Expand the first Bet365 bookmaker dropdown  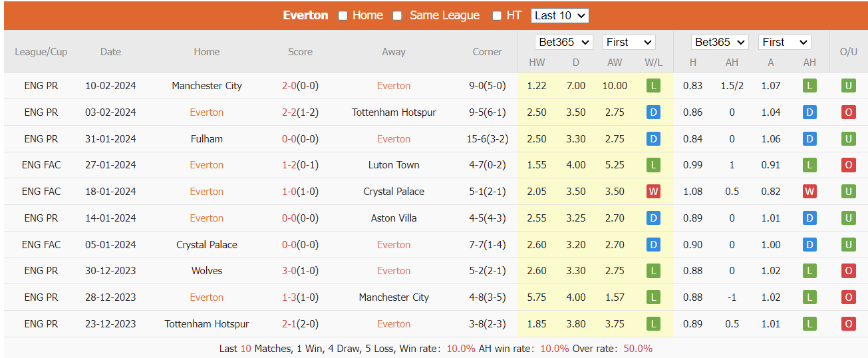[563, 42]
